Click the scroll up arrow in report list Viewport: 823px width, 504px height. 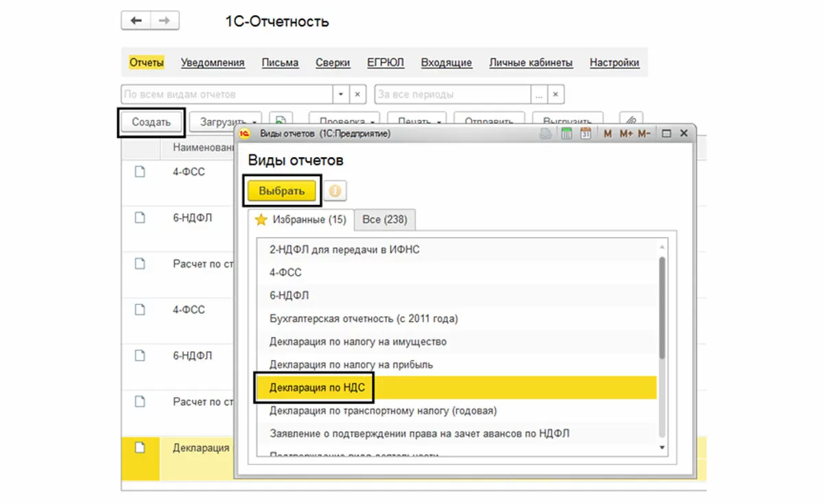[662, 248]
